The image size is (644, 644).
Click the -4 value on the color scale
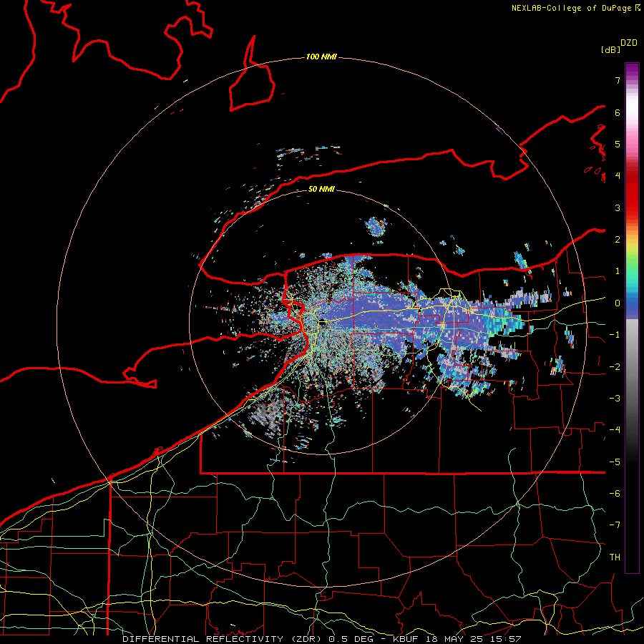click(615, 430)
